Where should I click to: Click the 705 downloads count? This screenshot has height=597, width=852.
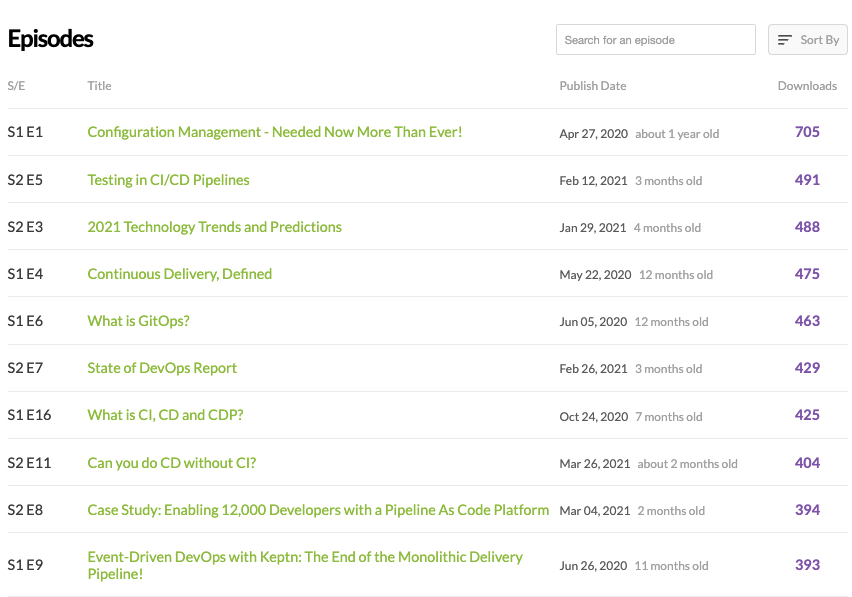point(807,132)
